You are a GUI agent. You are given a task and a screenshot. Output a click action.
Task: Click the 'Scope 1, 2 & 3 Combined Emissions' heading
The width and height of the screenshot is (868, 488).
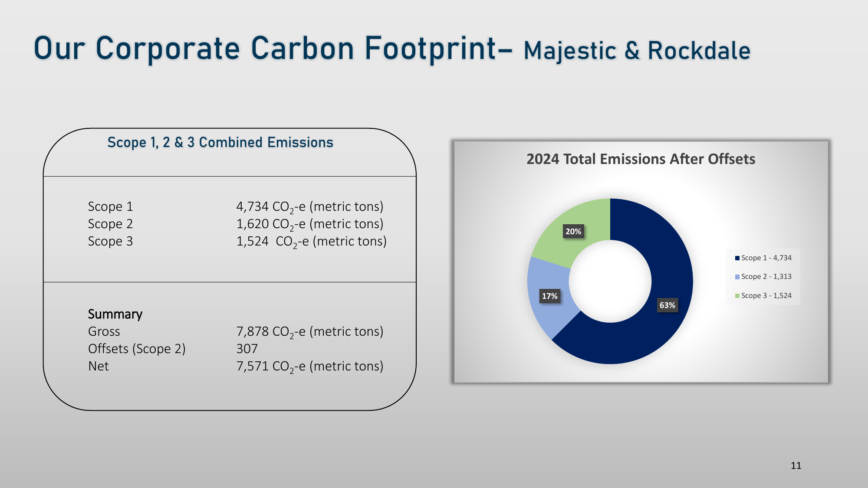(220, 142)
